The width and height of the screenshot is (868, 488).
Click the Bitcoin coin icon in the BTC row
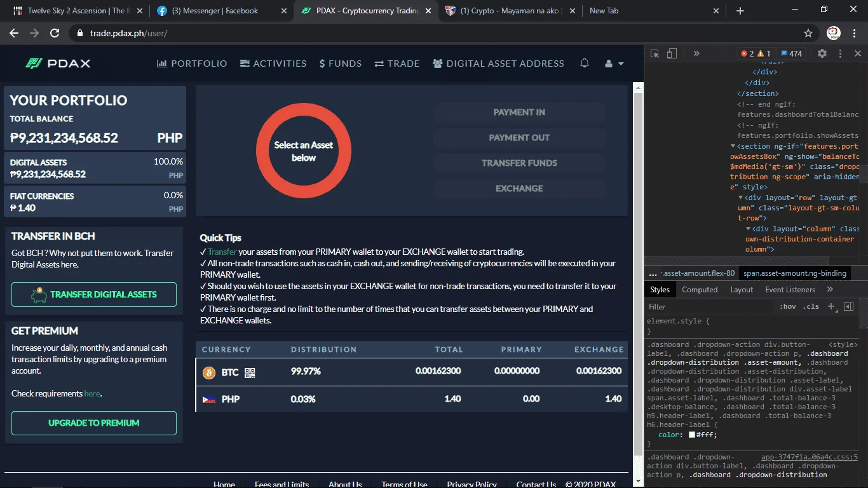[x=209, y=373]
